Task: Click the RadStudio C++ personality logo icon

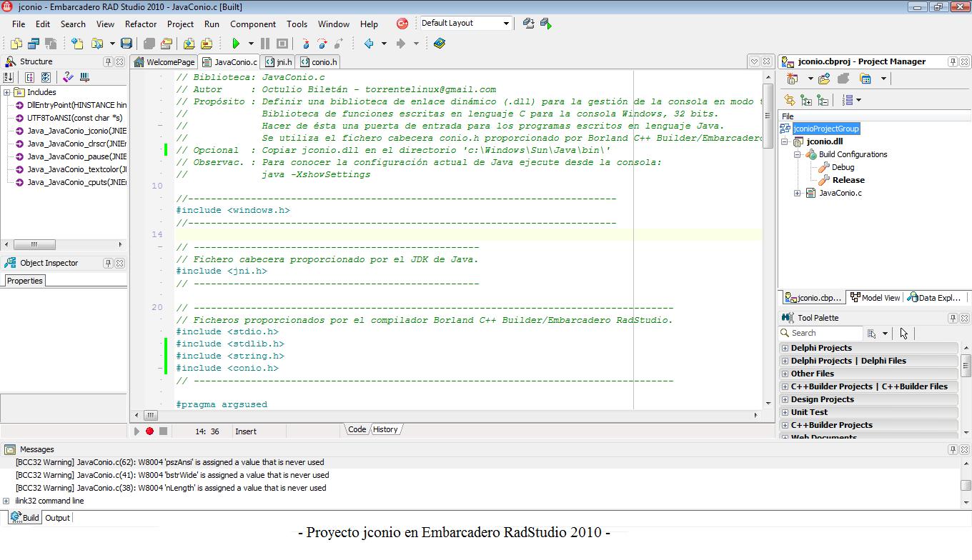Action: (x=402, y=24)
